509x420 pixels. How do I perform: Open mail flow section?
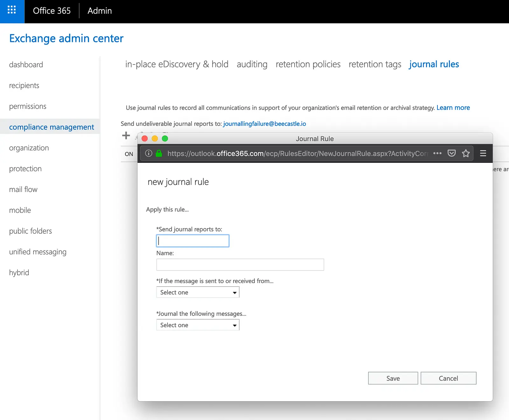[x=23, y=189]
